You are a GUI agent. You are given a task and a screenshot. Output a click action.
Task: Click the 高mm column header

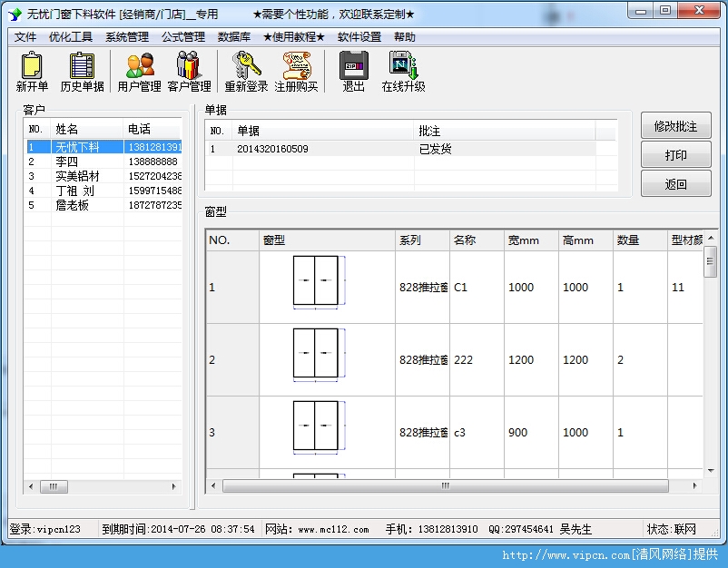pos(585,240)
